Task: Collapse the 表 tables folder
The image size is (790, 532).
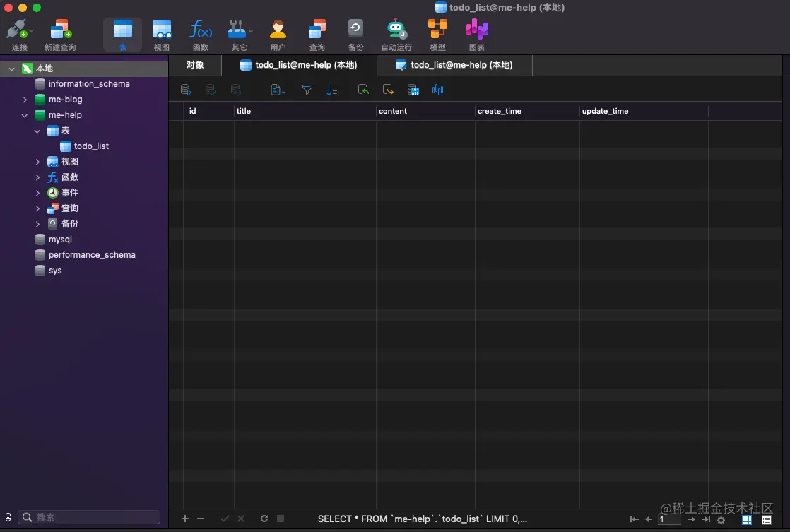Action: [37, 131]
